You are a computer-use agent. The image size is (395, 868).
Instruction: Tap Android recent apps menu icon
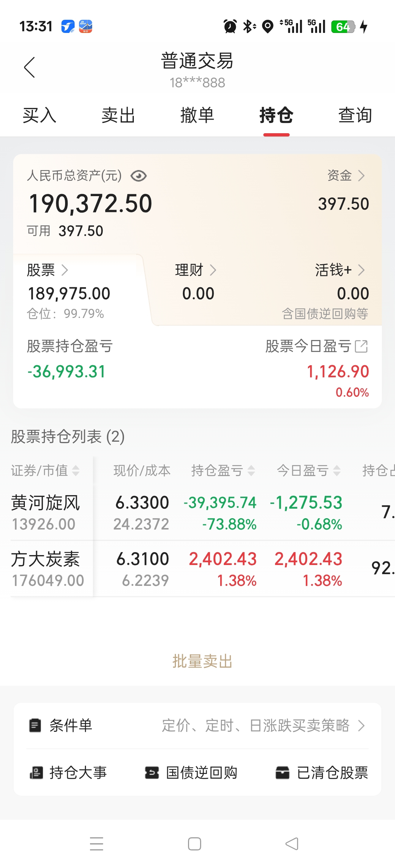pos(97,843)
